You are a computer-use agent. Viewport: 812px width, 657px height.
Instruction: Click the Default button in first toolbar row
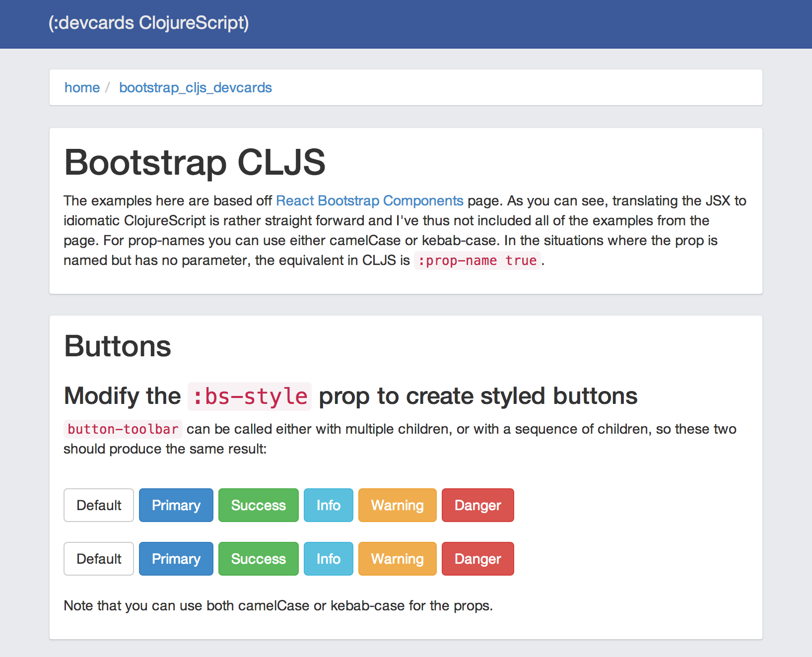(99, 505)
